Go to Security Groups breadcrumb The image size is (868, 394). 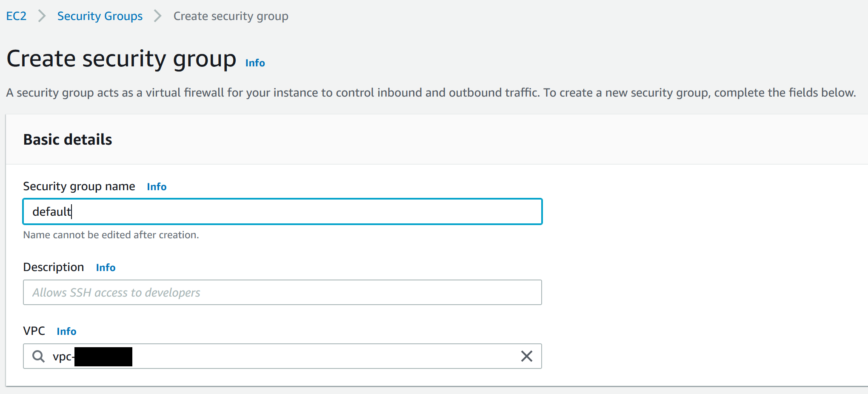(100, 16)
